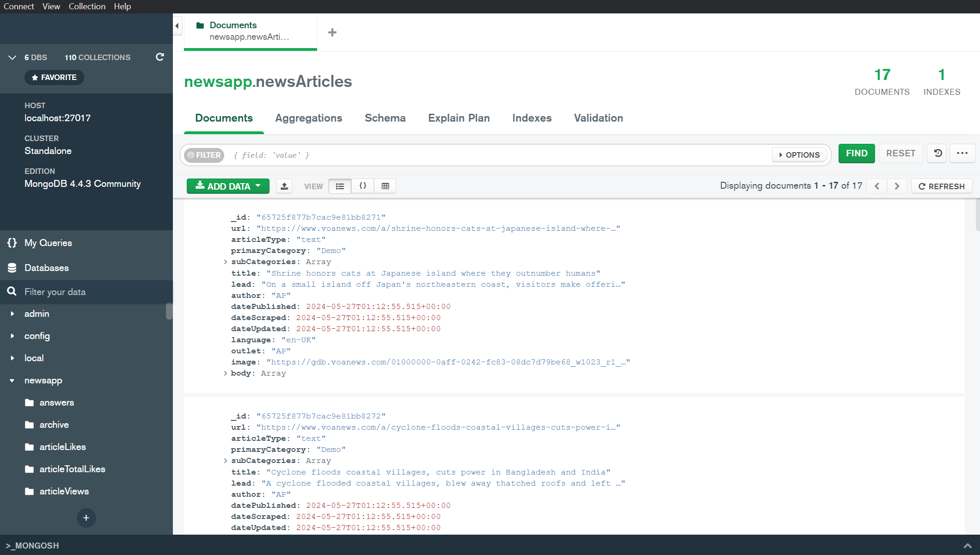The width and height of the screenshot is (980, 555).
Task: Switch to Aggregations tab
Action: click(308, 118)
